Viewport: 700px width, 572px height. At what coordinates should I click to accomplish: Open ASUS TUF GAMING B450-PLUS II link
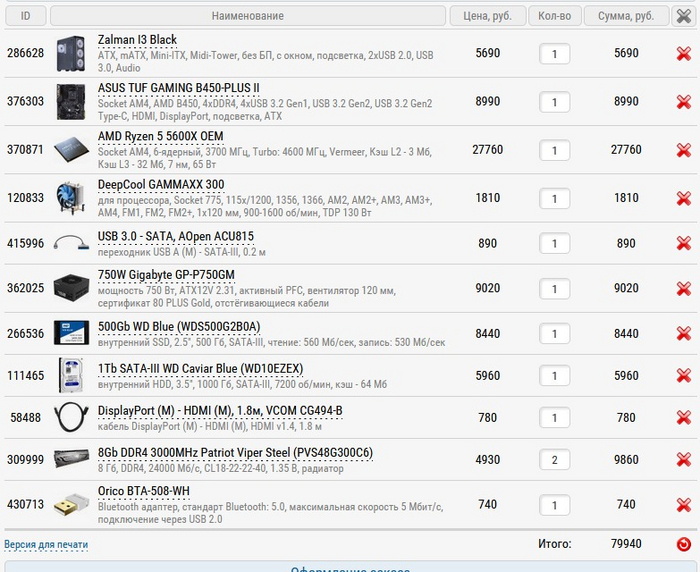(x=179, y=88)
